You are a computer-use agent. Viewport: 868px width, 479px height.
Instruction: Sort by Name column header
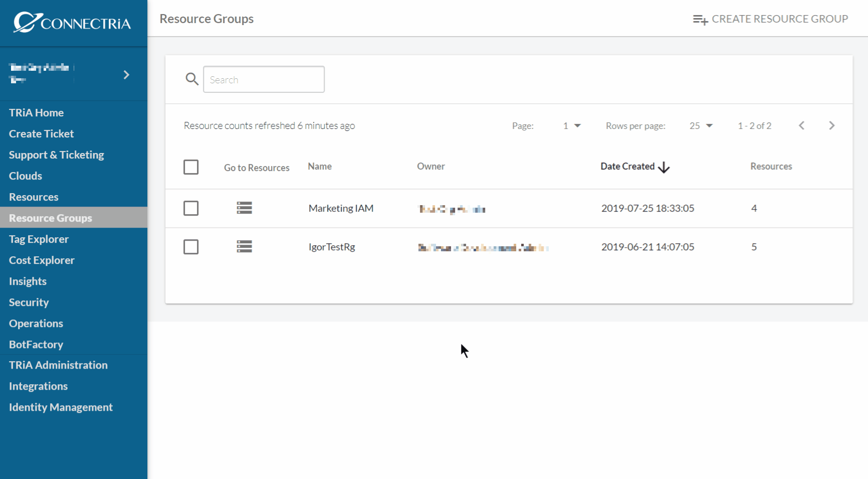click(x=320, y=167)
